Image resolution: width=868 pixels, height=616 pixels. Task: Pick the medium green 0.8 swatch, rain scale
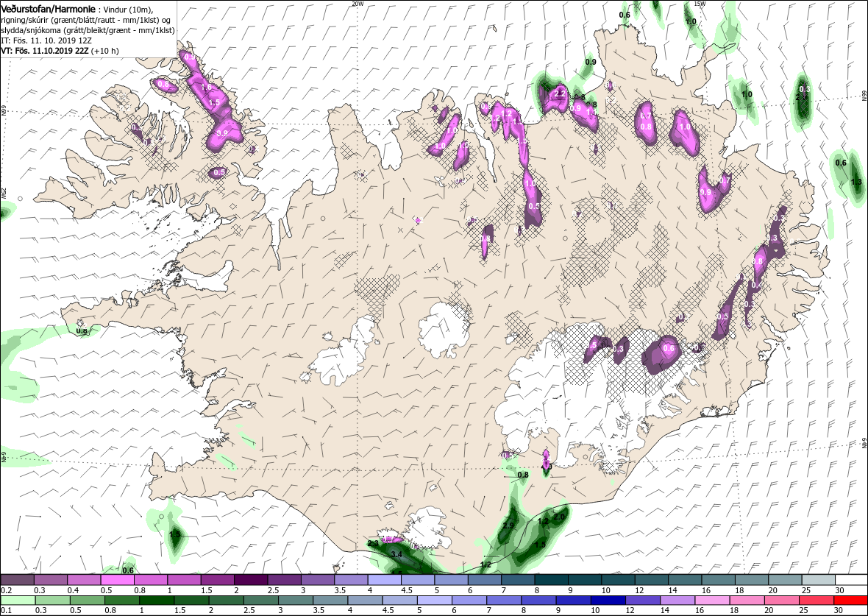122,601
